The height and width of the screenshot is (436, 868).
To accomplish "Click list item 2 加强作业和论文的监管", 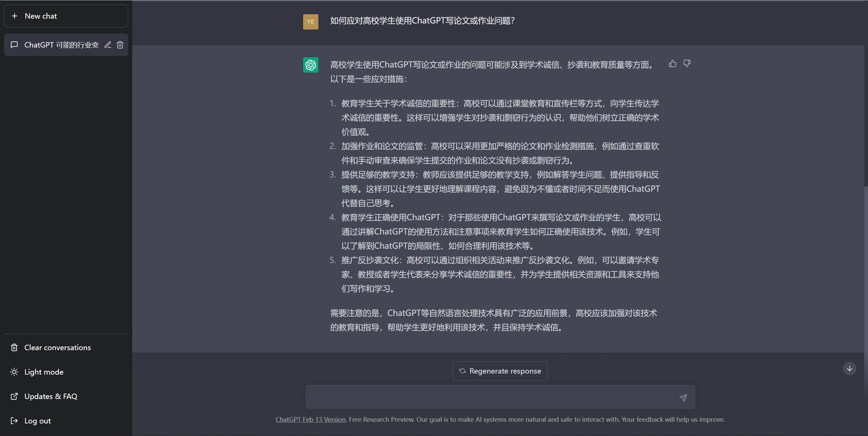I will (x=500, y=153).
